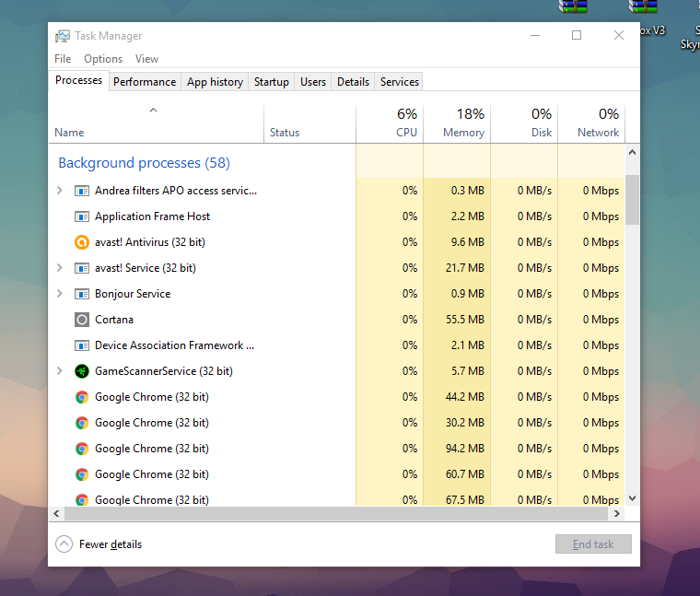700x596 pixels.
Task: Switch to the Services tab
Action: pos(400,82)
